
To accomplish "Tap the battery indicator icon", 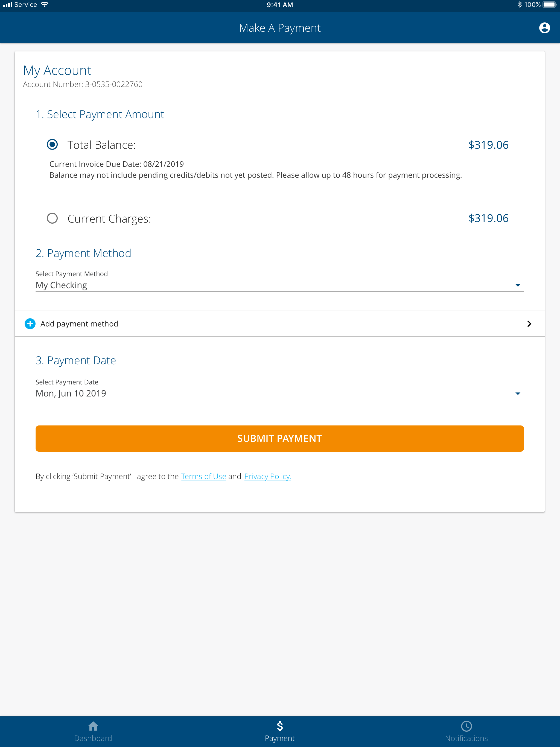I will coord(549,5).
